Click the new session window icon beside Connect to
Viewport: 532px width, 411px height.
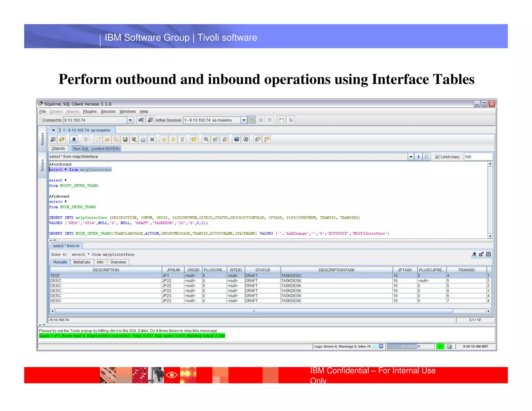150,120
